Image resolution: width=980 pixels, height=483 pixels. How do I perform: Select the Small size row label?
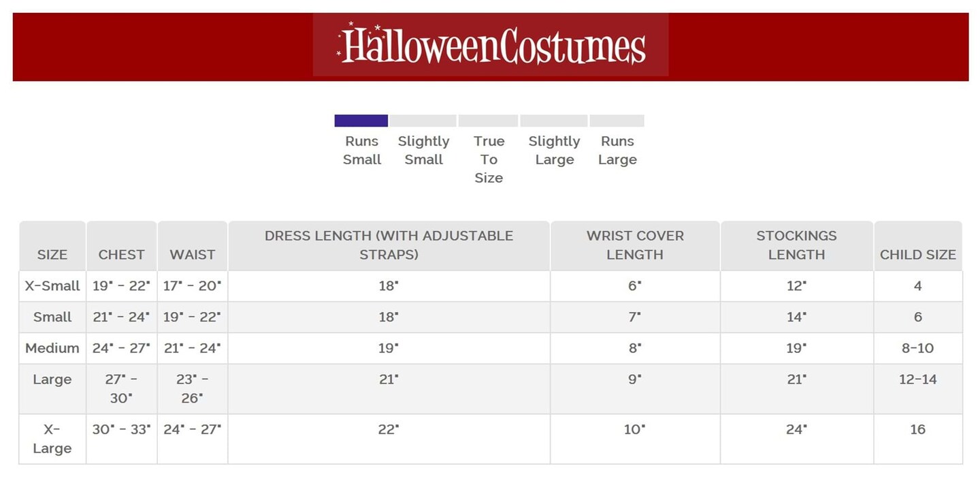tap(52, 317)
